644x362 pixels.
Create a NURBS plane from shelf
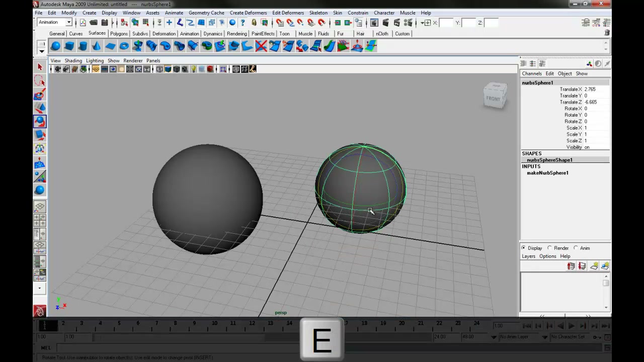point(110,46)
